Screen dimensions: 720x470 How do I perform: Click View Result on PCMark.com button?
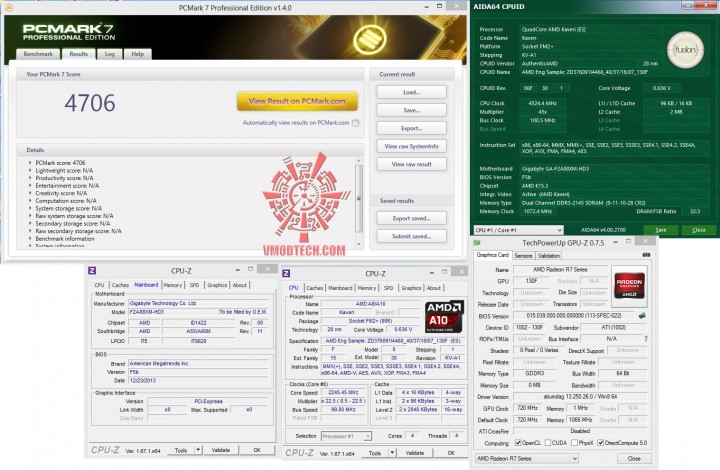coord(297,101)
